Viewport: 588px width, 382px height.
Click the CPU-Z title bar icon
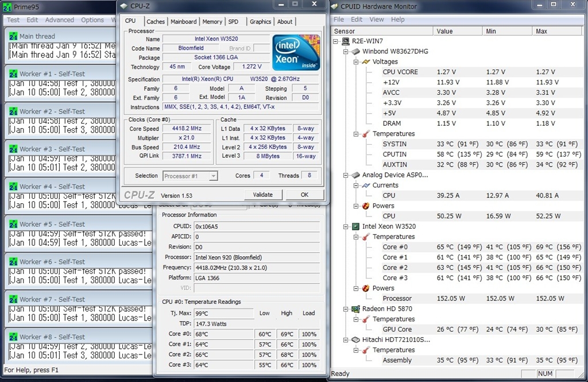[124, 6]
